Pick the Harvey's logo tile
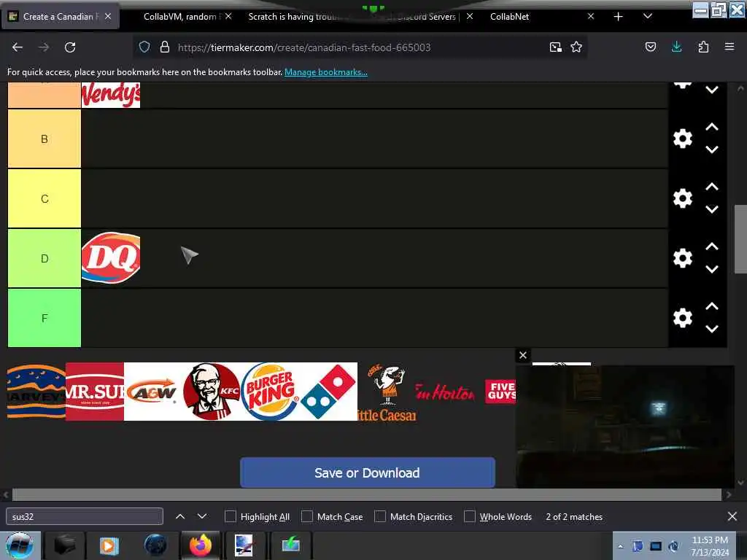This screenshot has width=747, height=560. tap(36, 392)
